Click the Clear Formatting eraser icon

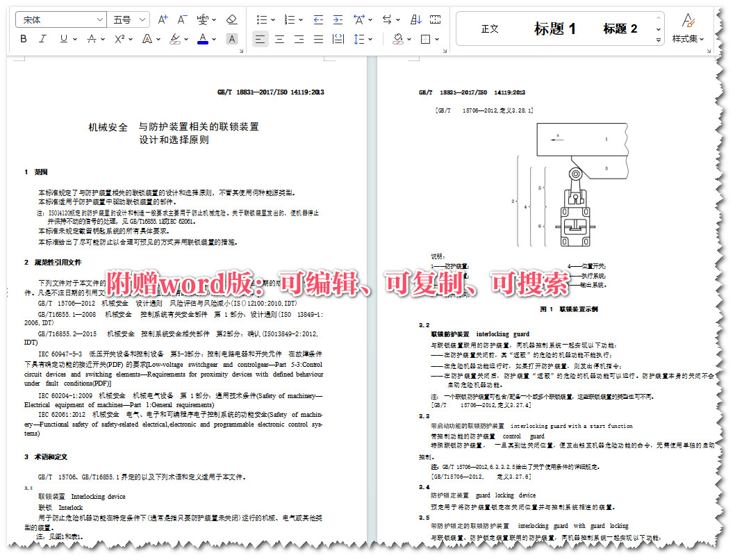232,19
